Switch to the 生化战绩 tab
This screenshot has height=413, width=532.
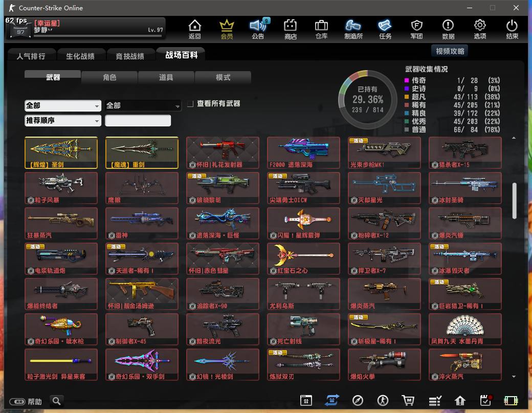pyautogui.click(x=80, y=56)
